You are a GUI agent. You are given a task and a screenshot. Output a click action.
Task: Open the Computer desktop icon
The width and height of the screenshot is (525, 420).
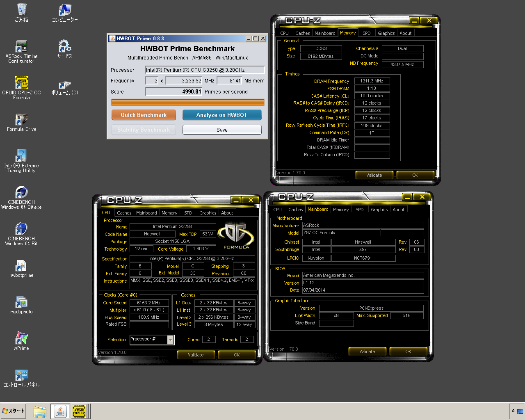[65, 13]
